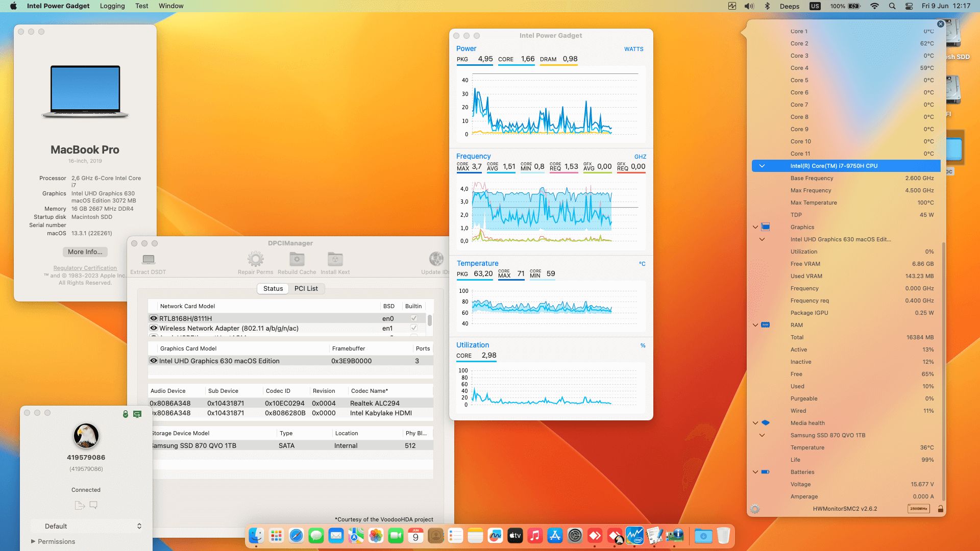Toggle eye icon for Intel UHD Graphics 630
Viewport: 980px width, 551px height.
(x=153, y=361)
